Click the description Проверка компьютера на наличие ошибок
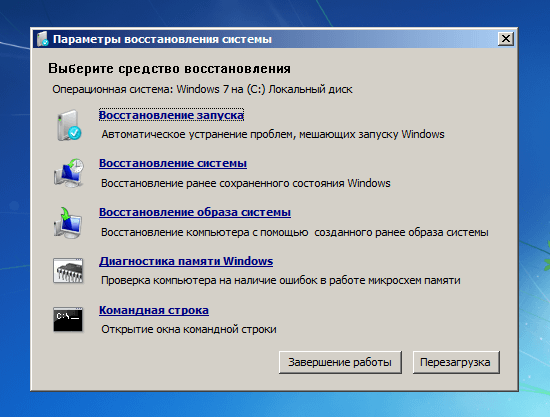Viewport: 550px width, 417px height. tap(281, 281)
